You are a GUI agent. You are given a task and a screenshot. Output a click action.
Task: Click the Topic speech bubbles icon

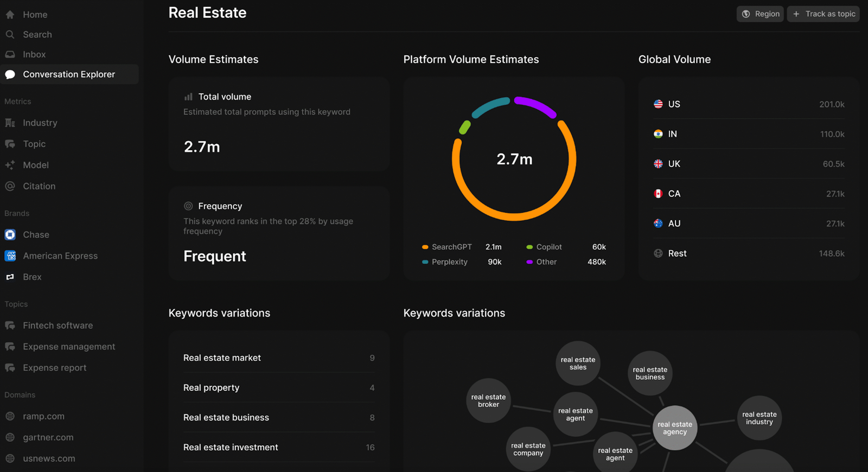coord(10,144)
